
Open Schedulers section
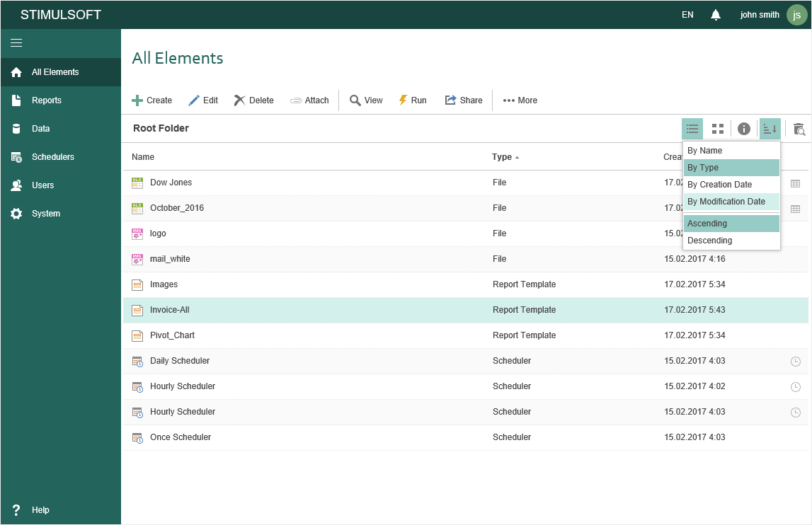pos(61,157)
